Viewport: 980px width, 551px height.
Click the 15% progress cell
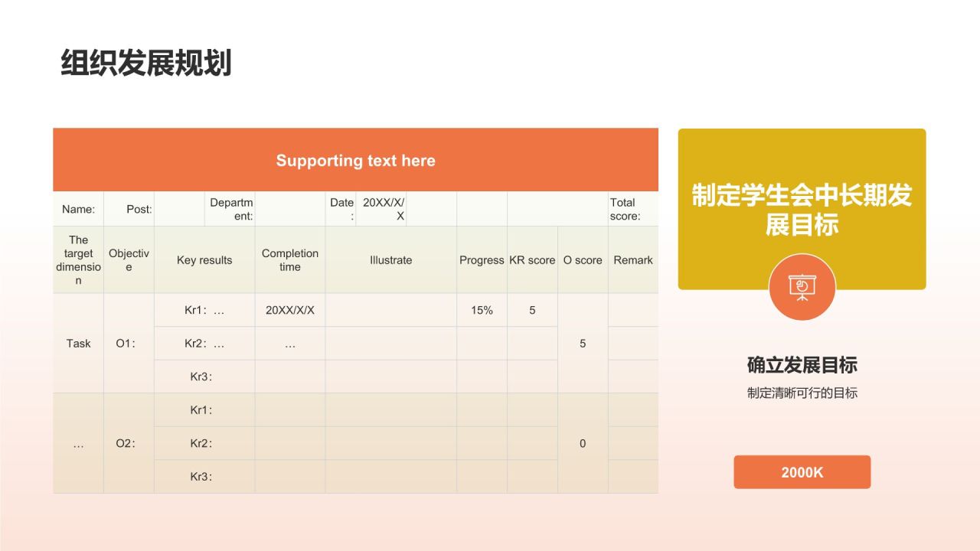pyautogui.click(x=482, y=311)
